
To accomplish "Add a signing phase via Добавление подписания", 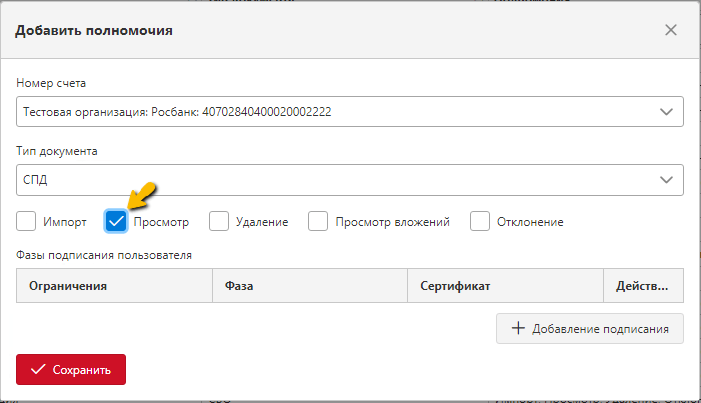I will 590,329.
